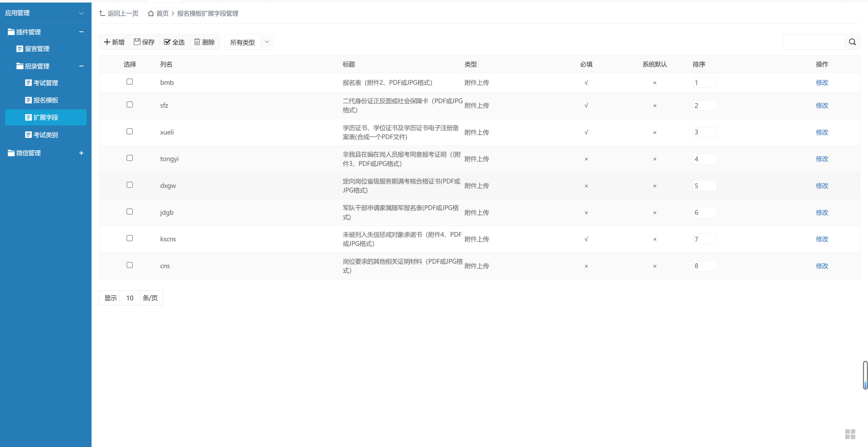Click the search text field

pyautogui.click(x=814, y=42)
